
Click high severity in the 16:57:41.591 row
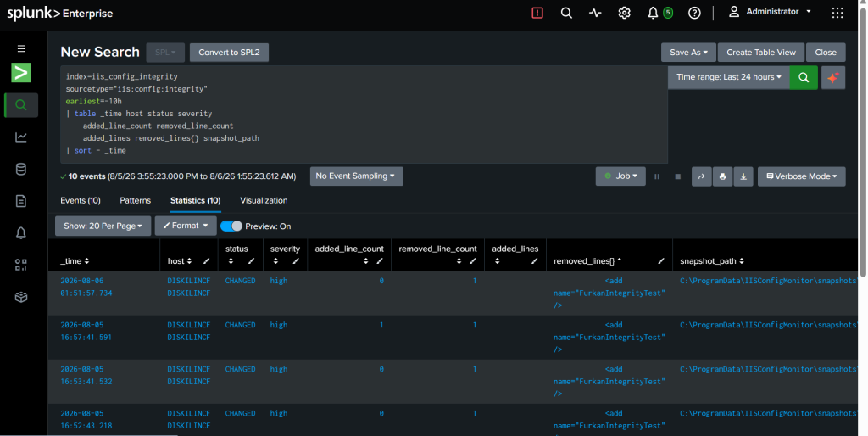click(x=278, y=325)
